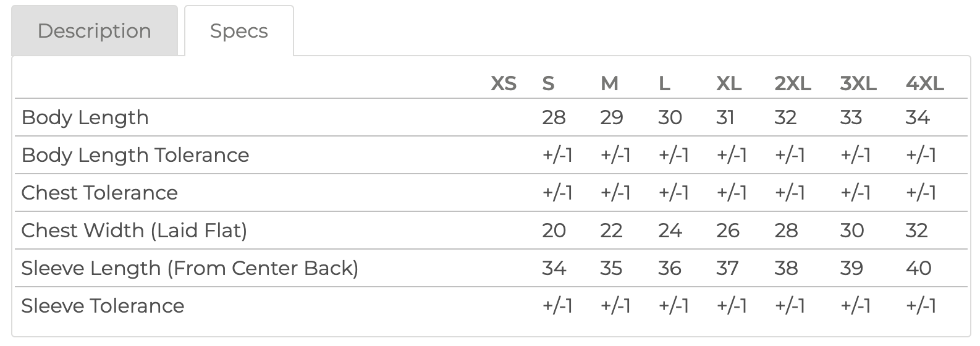Viewport: 980px width, 346px height.
Task: Select the Body Length Tolerance row label
Action: (135, 155)
